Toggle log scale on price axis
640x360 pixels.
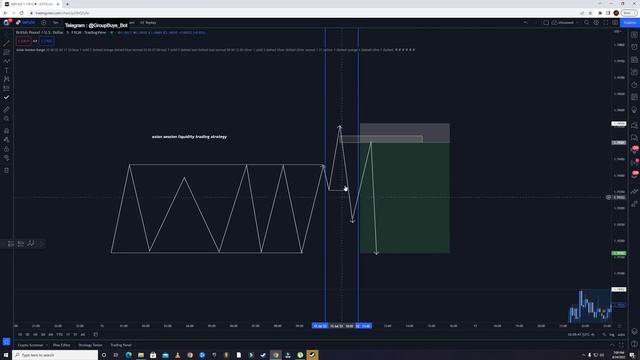pos(612,335)
